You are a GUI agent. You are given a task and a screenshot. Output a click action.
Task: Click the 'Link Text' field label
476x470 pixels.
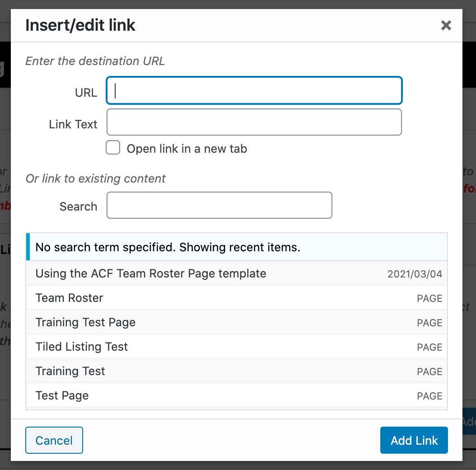point(73,124)
